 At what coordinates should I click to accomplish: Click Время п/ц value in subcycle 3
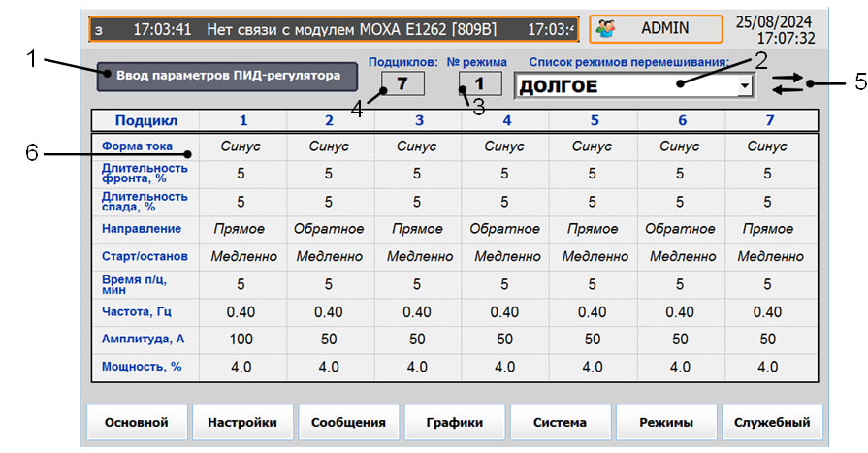click(417, 284)
